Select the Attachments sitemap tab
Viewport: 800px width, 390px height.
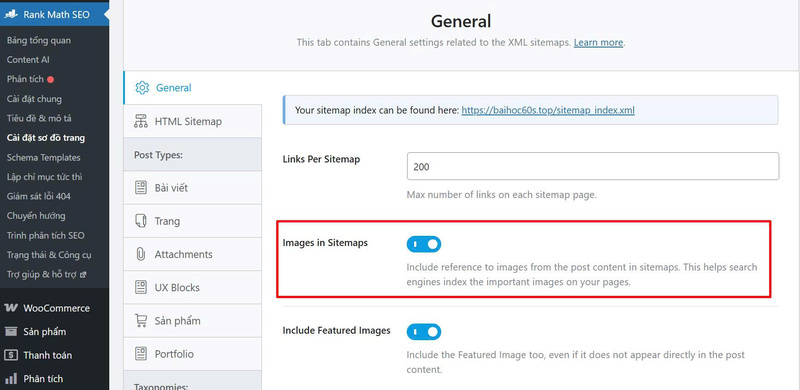[x=192, y=254]
